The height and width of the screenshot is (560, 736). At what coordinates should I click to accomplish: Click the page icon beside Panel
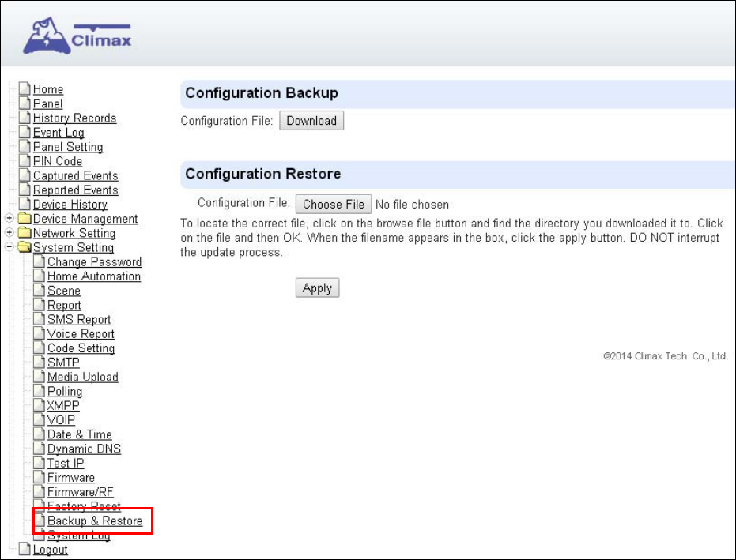click(25, 103)
